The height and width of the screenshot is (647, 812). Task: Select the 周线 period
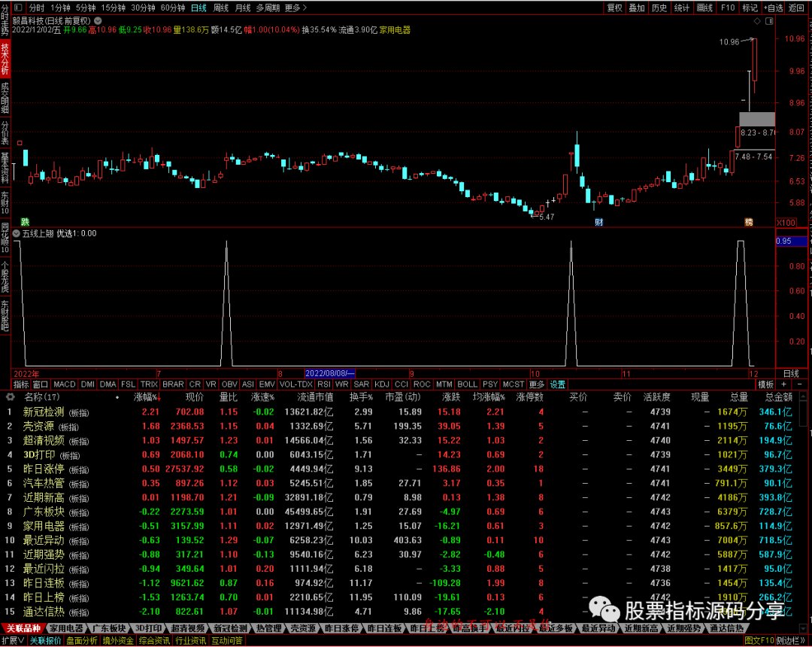click(221, 8)
